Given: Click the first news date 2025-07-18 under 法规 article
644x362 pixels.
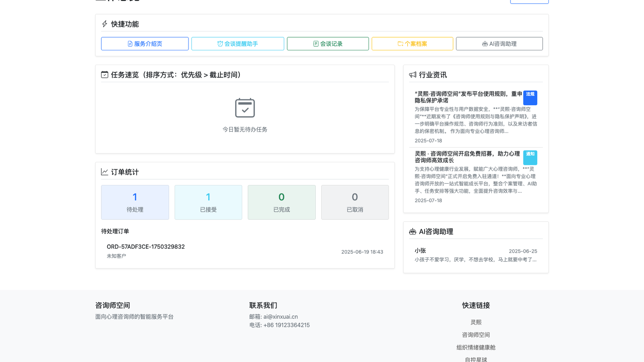Looking at the screenshot, I should [428, 141].
